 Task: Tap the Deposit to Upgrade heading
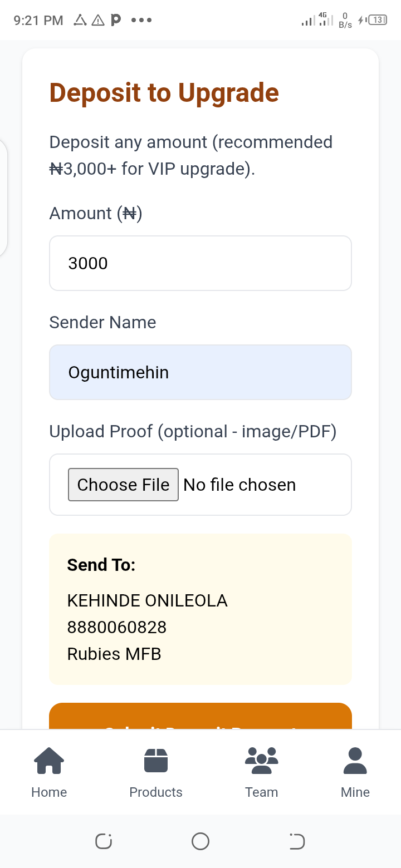164,92
